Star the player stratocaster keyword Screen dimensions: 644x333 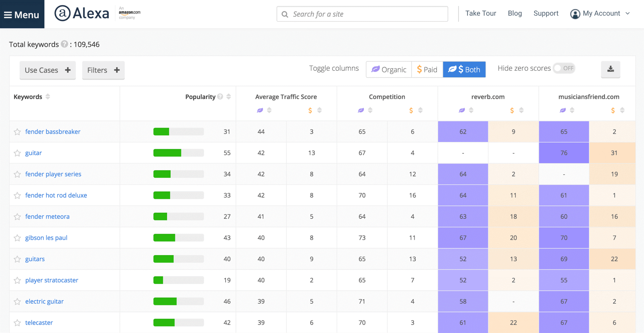click(x=17, y=280)
